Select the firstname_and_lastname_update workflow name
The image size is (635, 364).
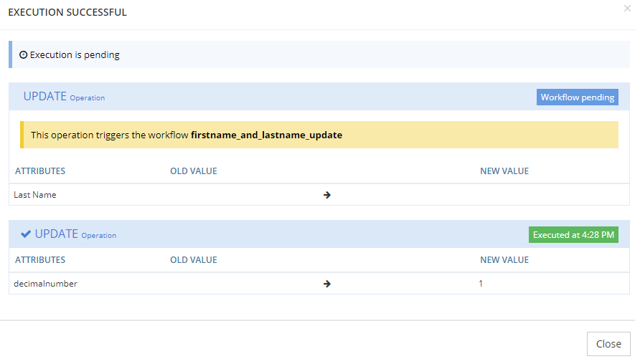point(266,135)
